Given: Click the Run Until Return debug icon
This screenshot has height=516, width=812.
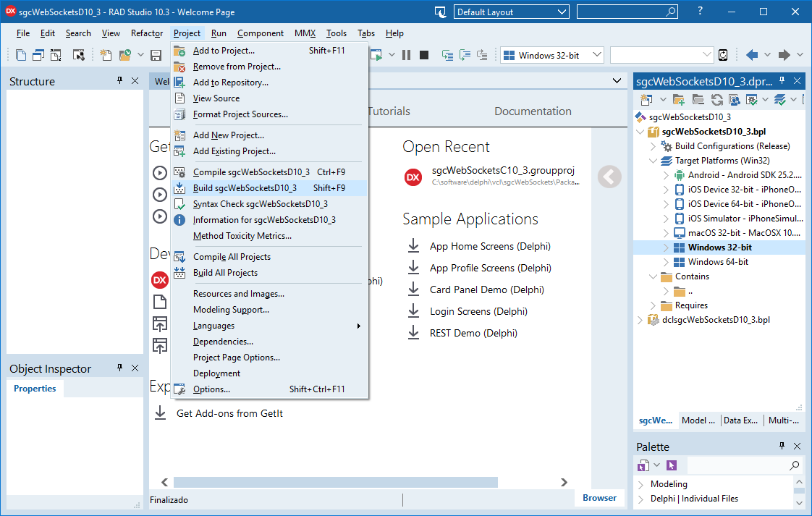Looking at the screenshot, I should pyautogui.click(x=482, y=55).
